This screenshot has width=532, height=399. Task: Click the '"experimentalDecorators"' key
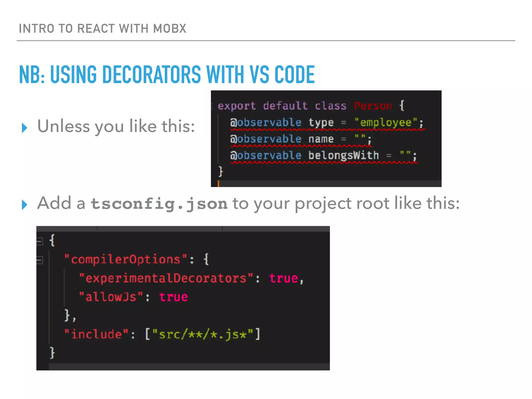point(166,278)
